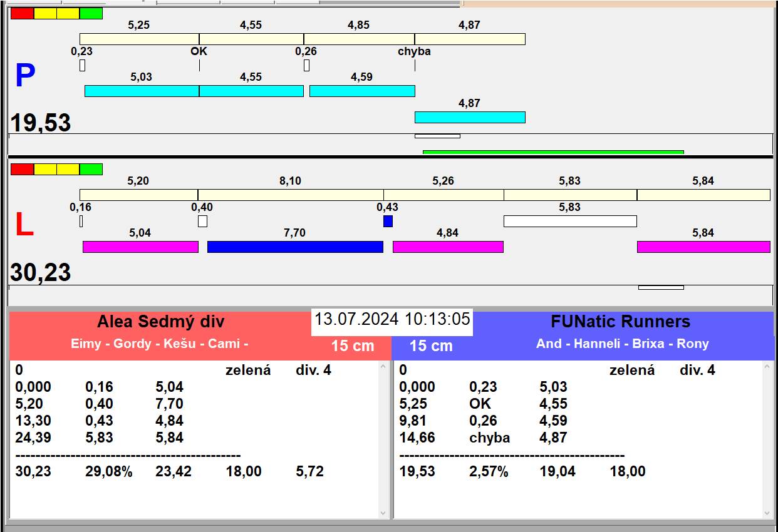Click the large red L lane letter
This screenshot has width=778, height=532.
24,225
